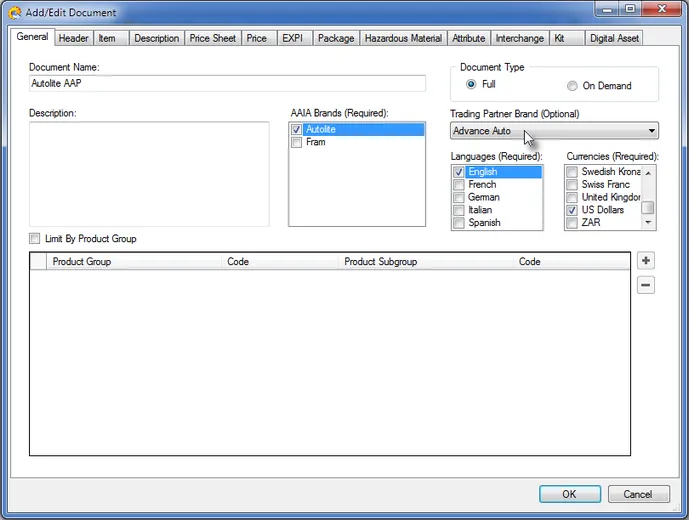Go to the Digital Asset tab
Viewport: 689px width, 520px height.
coord(614,38)
